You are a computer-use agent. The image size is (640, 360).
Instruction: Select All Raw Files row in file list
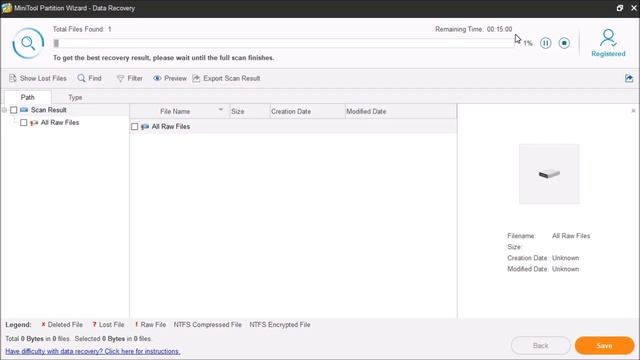pos(293,127)
